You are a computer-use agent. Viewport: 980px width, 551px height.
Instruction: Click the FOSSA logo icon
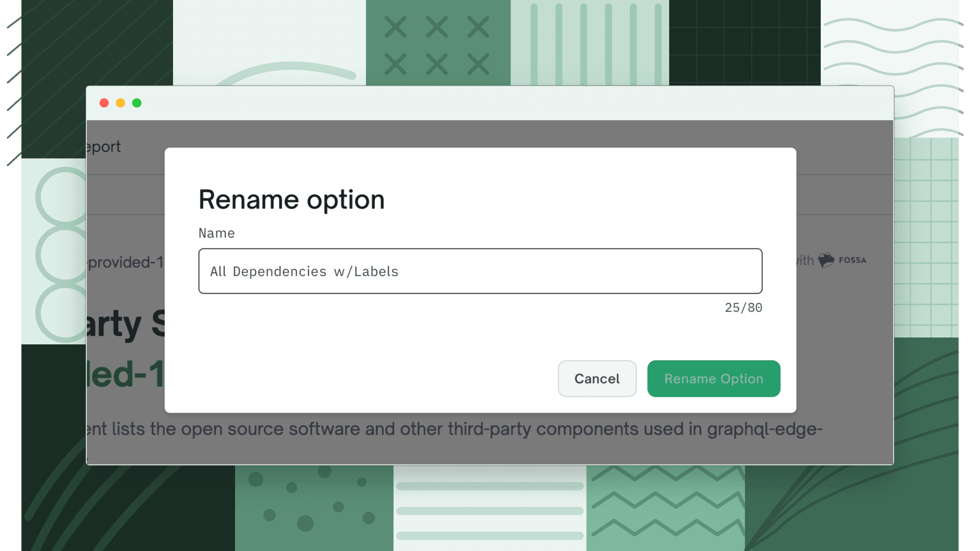click(826, 260)
